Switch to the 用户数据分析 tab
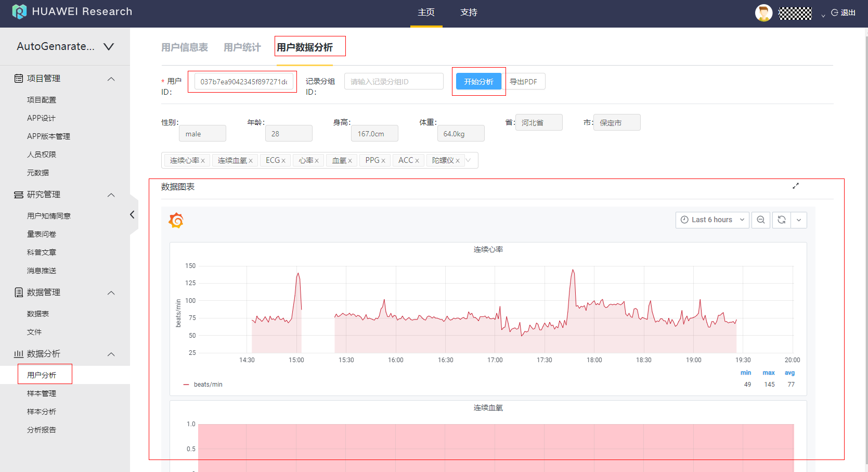This screenshot has width=868, height=472. coord(305,47)
